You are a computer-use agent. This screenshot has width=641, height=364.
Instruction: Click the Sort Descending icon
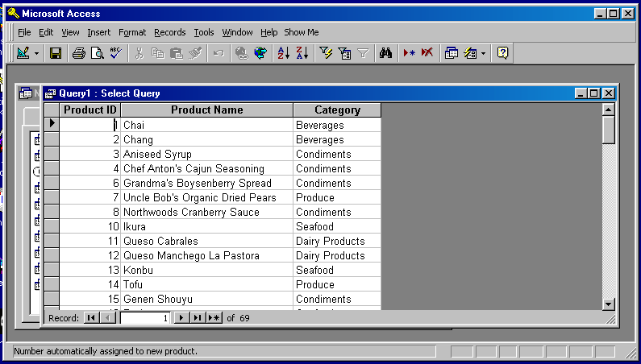click(302, 53)
